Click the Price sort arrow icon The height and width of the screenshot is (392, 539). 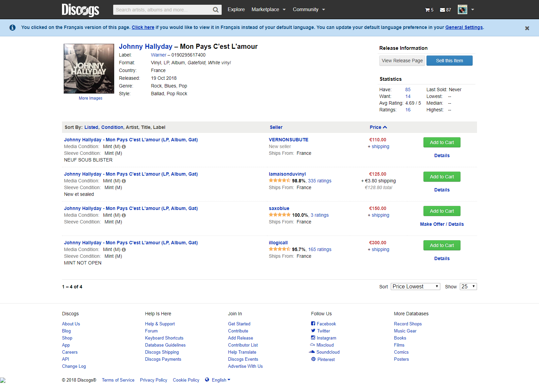click(x=385, y=127)
